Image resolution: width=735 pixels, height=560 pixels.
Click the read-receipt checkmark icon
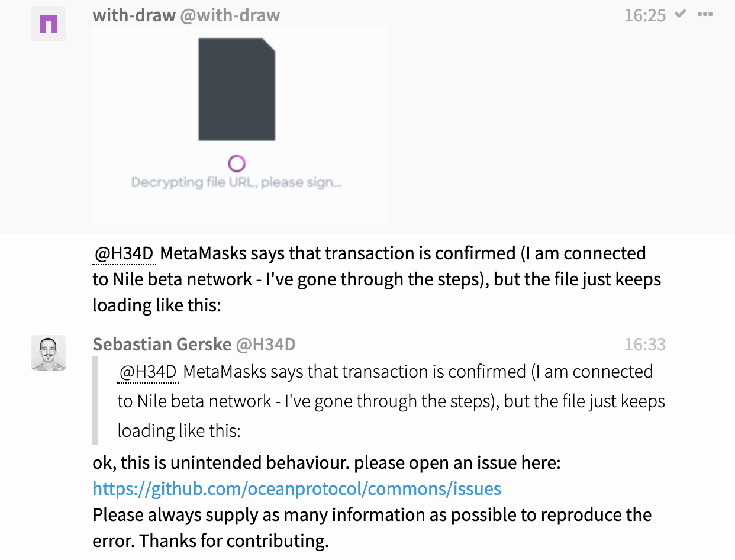coord(679,14)
